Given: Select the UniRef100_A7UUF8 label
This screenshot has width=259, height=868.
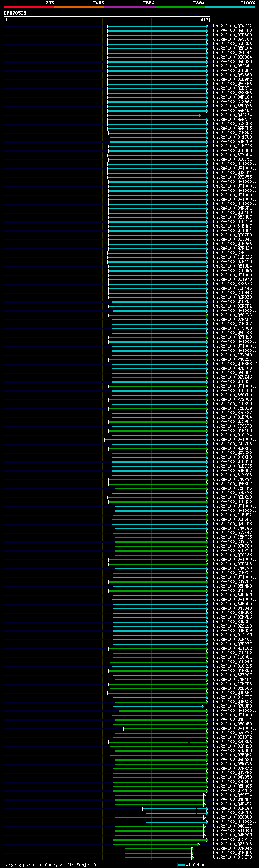Looking at the screenshot, I should point(232,706).
